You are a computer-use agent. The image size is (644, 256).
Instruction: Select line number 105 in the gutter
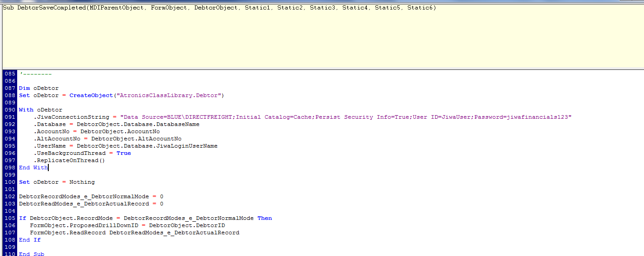(9, 218)
